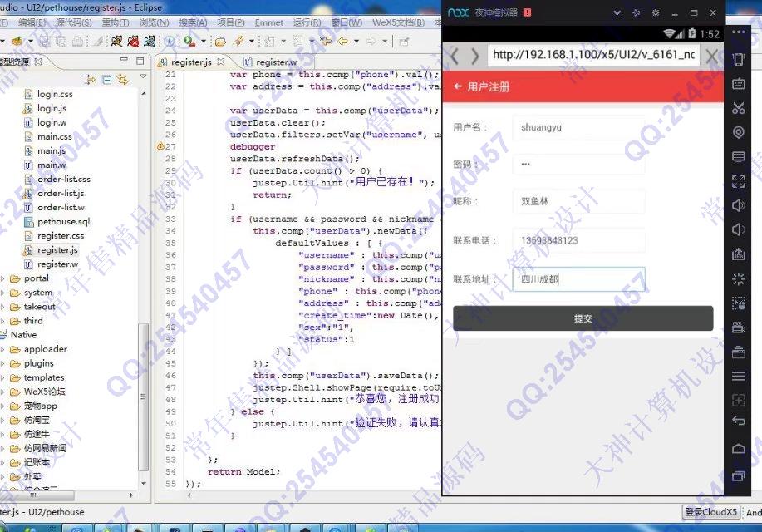Click Nox Android home button icon
762x532 pixels.
pos(738,448)
